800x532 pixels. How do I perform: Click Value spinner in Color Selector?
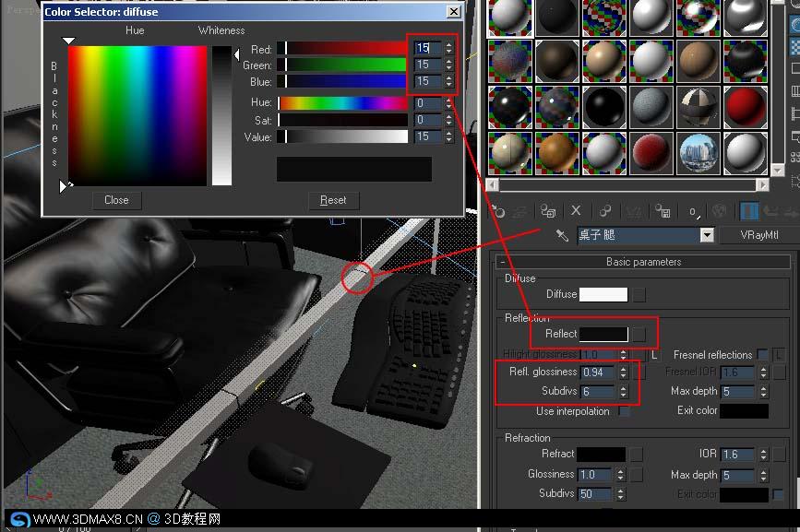click(x=448, y=136)
